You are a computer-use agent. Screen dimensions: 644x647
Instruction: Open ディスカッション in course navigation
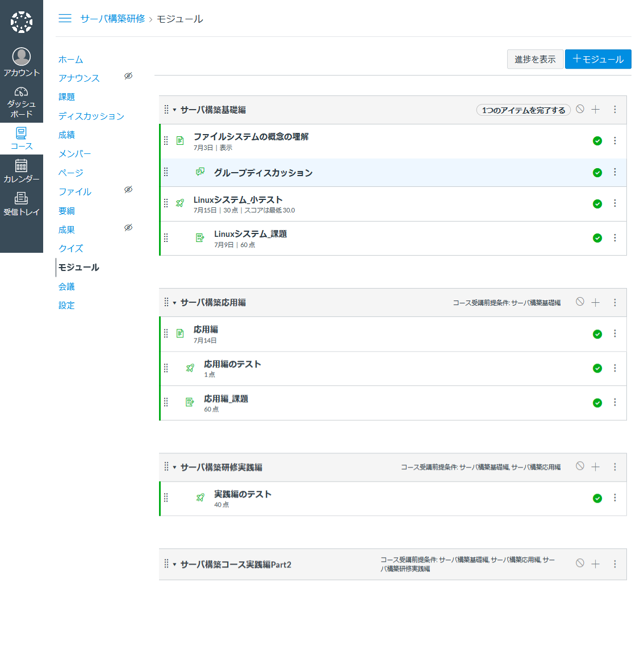(x=91, y=116)
